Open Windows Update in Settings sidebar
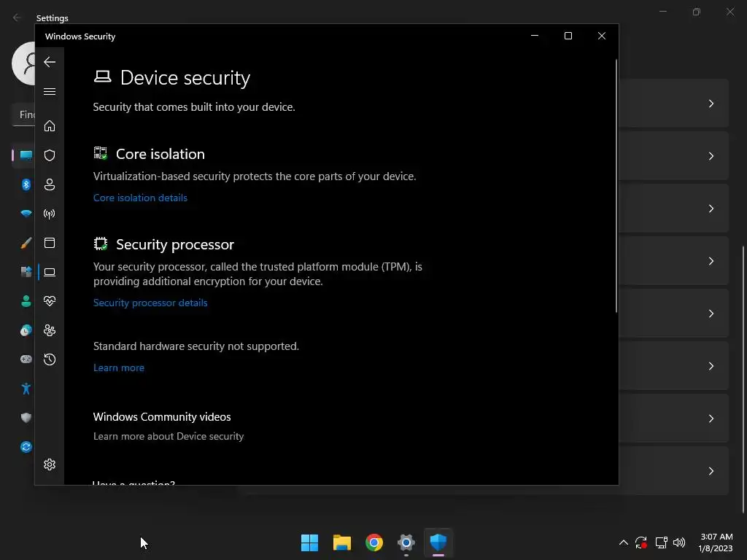This screenshot has width=747, height=560. [26, 447]
